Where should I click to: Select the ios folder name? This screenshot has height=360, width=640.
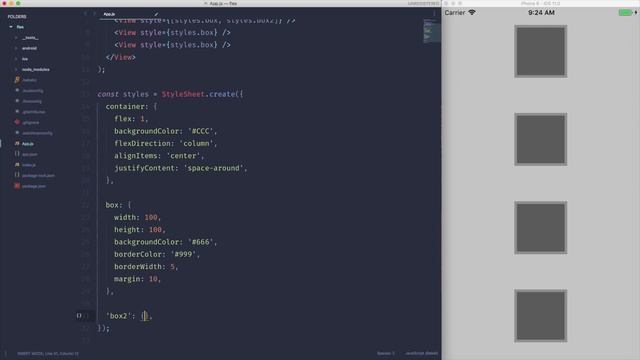(25, 59)
